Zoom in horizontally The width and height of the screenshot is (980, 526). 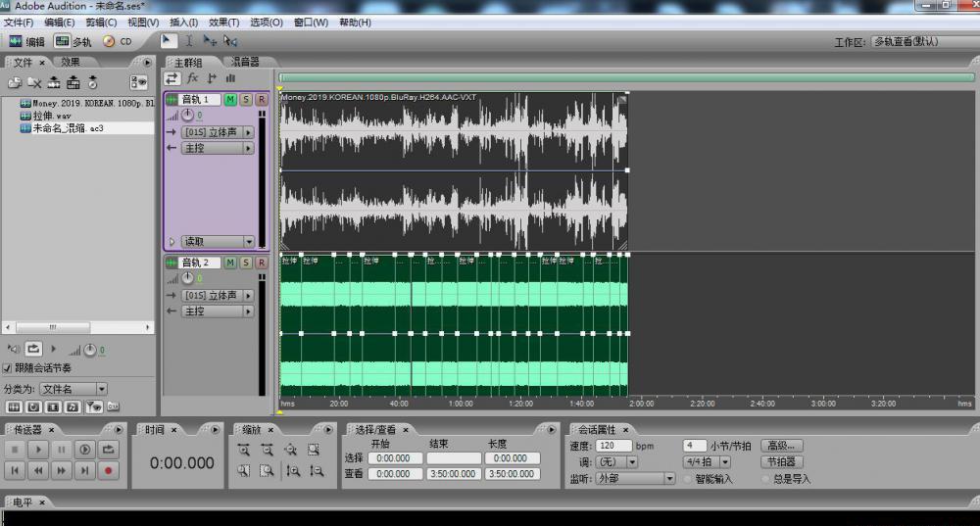point(244,450)
